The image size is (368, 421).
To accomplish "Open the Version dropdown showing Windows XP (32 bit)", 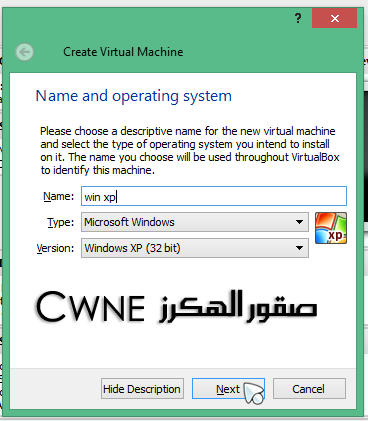I will (195, 248).
